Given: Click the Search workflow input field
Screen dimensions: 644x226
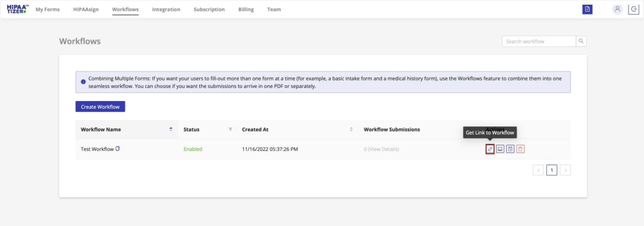Looking at the screenshot, I should (539, 41).
